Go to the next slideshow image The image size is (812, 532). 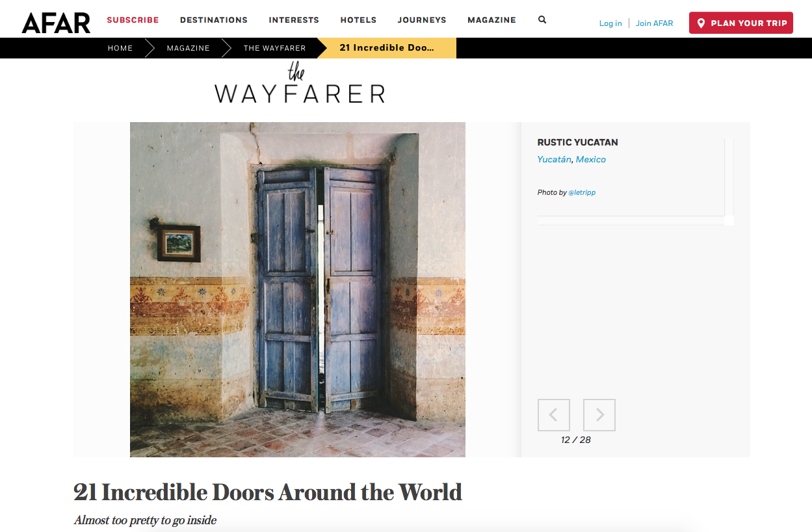[599, 415]
